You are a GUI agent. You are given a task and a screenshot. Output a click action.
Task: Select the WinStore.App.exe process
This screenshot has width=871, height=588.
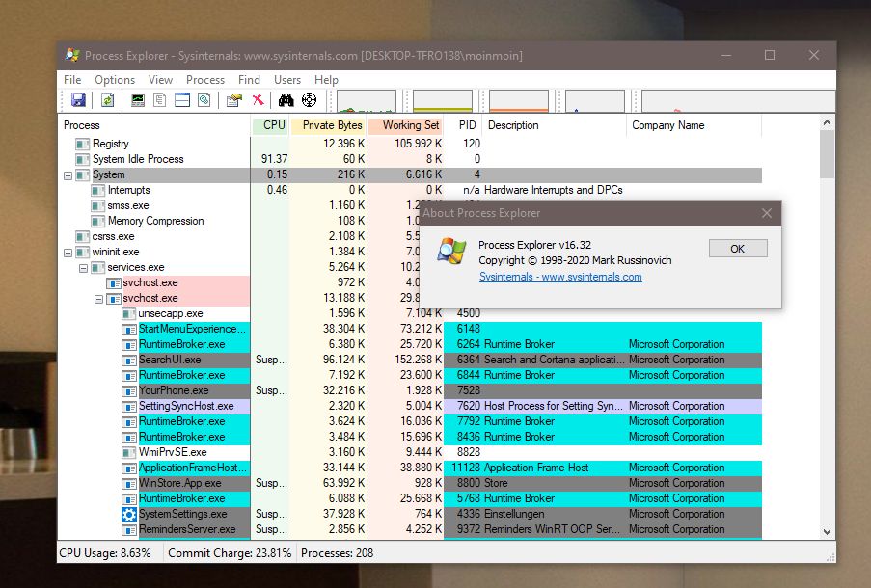[180, 484]
